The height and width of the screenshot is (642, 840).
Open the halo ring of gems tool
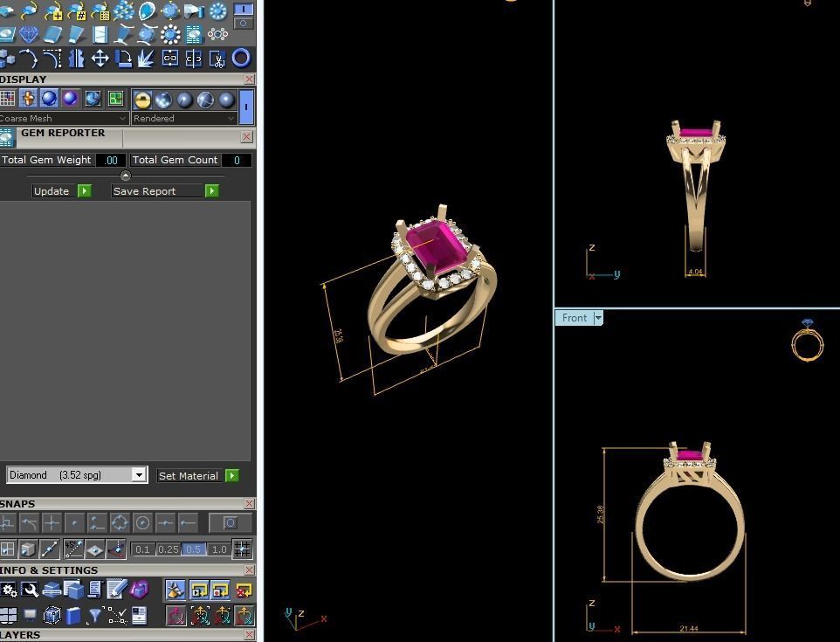tap(170, 35)
